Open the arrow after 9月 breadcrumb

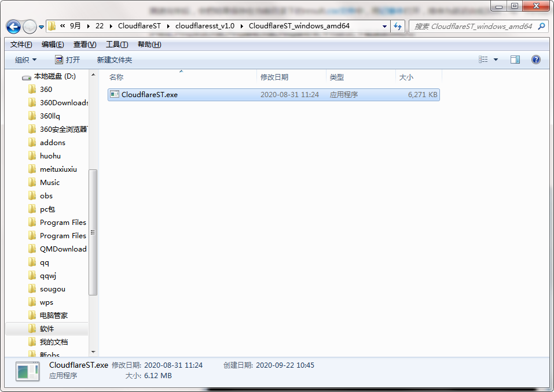click(x=88, y=26)
